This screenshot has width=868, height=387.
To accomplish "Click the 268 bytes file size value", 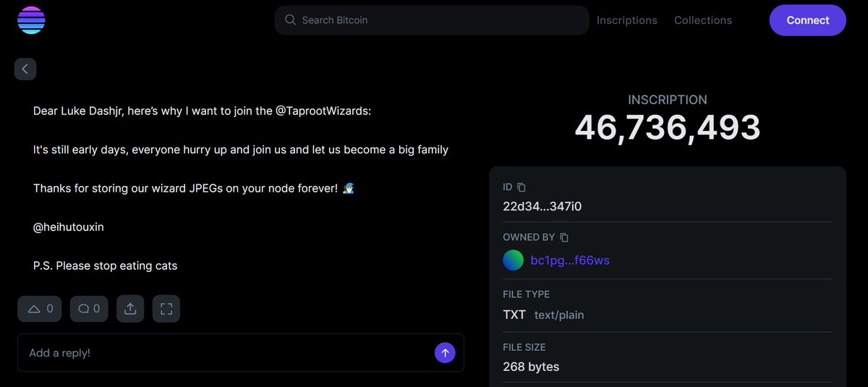I will [531, 367].
